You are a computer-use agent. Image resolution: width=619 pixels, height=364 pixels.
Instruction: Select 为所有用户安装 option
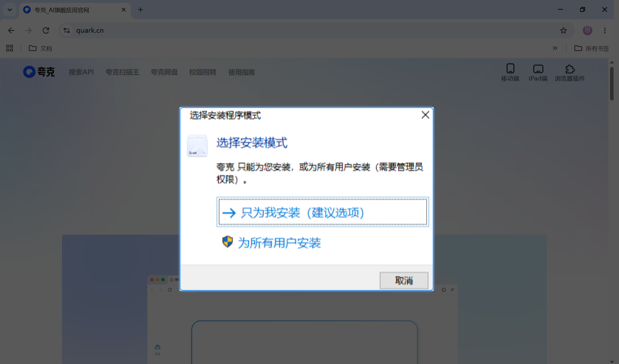click(x=271, y=242)
